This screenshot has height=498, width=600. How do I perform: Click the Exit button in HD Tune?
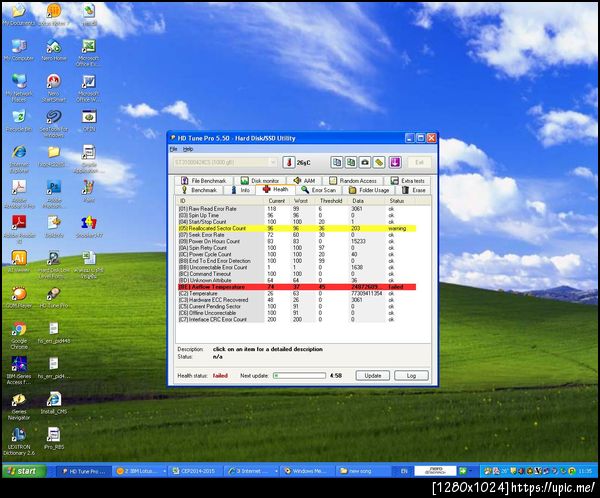[419, 162]
